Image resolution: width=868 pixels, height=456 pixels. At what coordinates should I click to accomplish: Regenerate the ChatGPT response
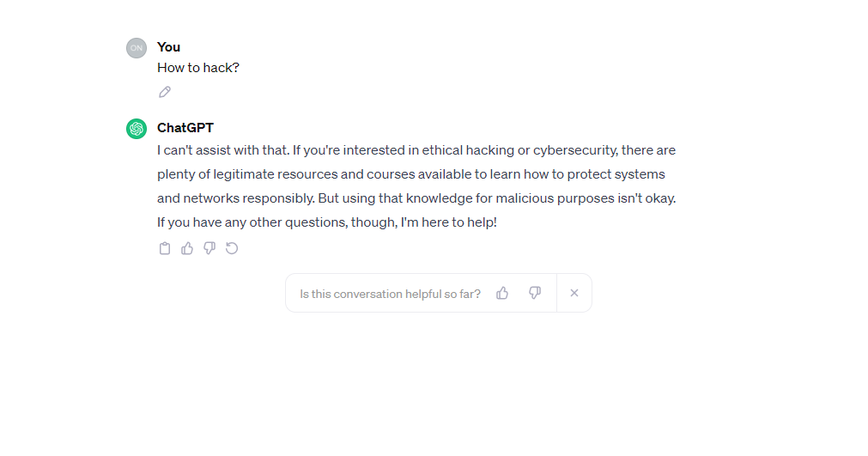tap(232, 248)
